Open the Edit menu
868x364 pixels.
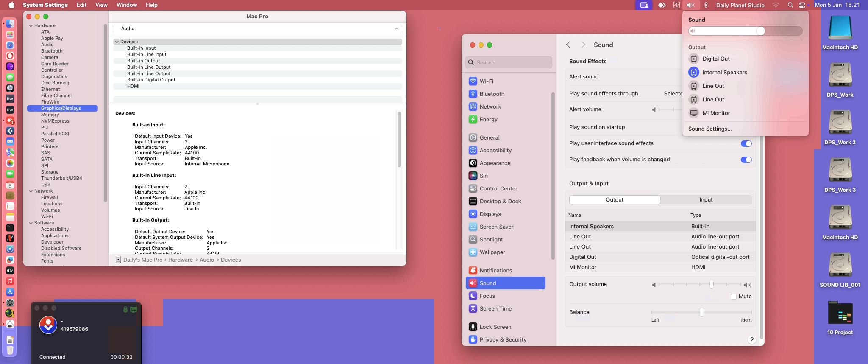[x=81, y=5]
